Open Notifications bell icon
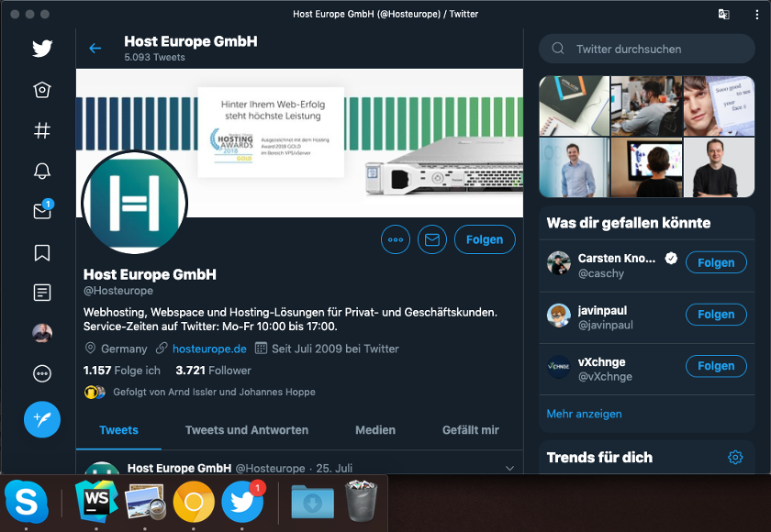The width and height of the screenshot is (771, 532). (x=42, y=171)
